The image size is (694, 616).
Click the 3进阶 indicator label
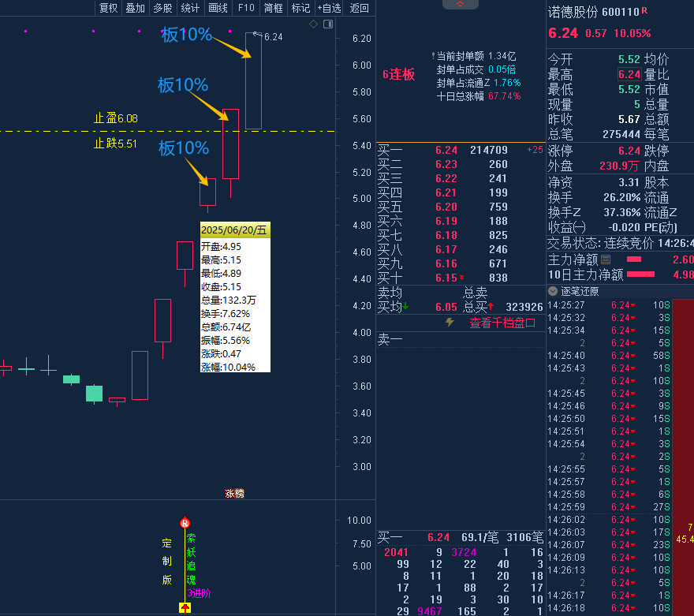click(x=200, y=593)
